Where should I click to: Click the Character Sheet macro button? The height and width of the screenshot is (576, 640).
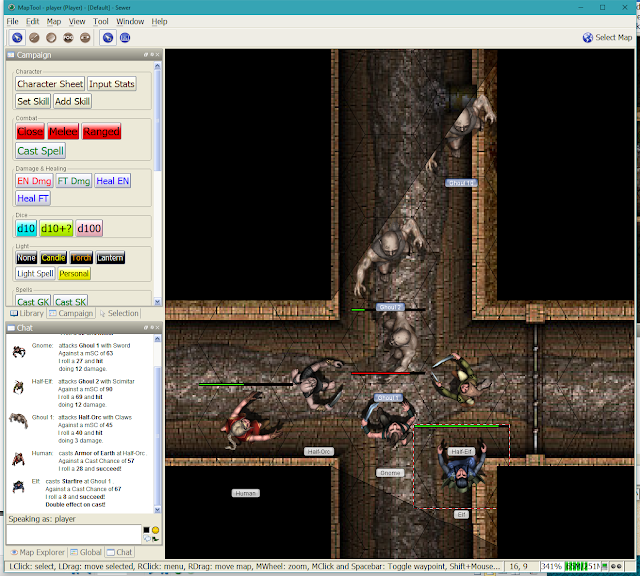[x=50, y=84]
